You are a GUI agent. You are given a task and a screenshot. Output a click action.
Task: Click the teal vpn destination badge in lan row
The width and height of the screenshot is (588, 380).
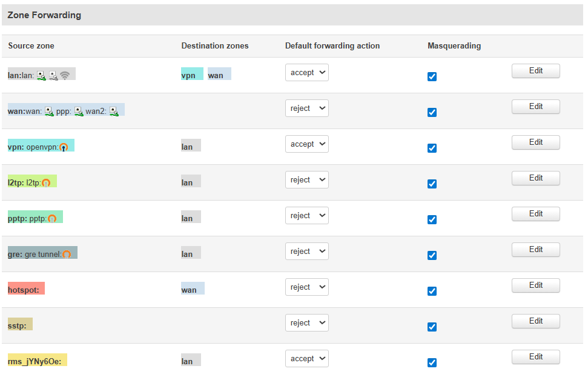(x=192, y=74)
